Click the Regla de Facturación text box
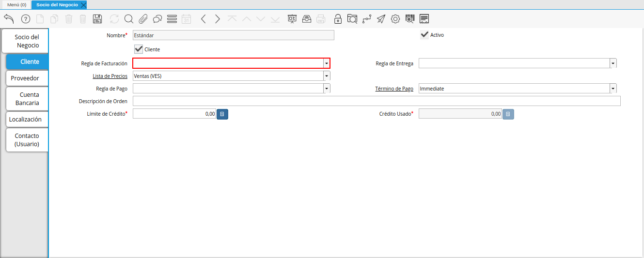The width and height of the screenshot is (644, 258). click(x=228, y=63)
